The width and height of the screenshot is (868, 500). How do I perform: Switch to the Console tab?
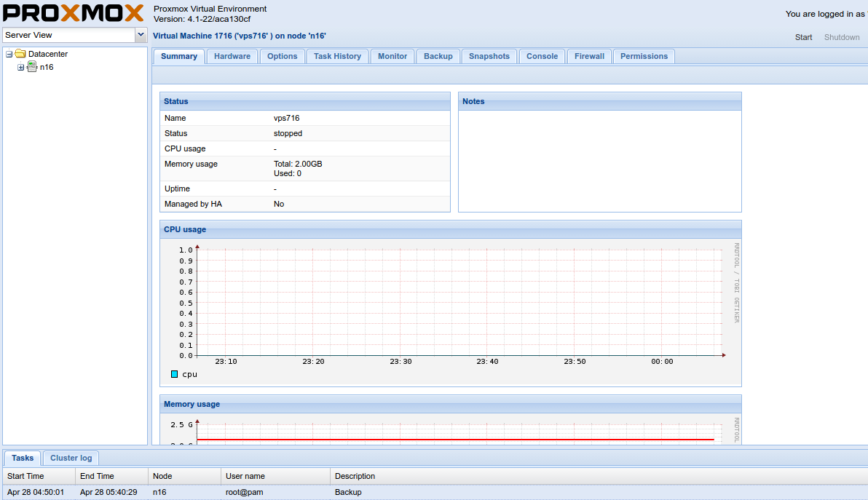(x=542, y=56)
